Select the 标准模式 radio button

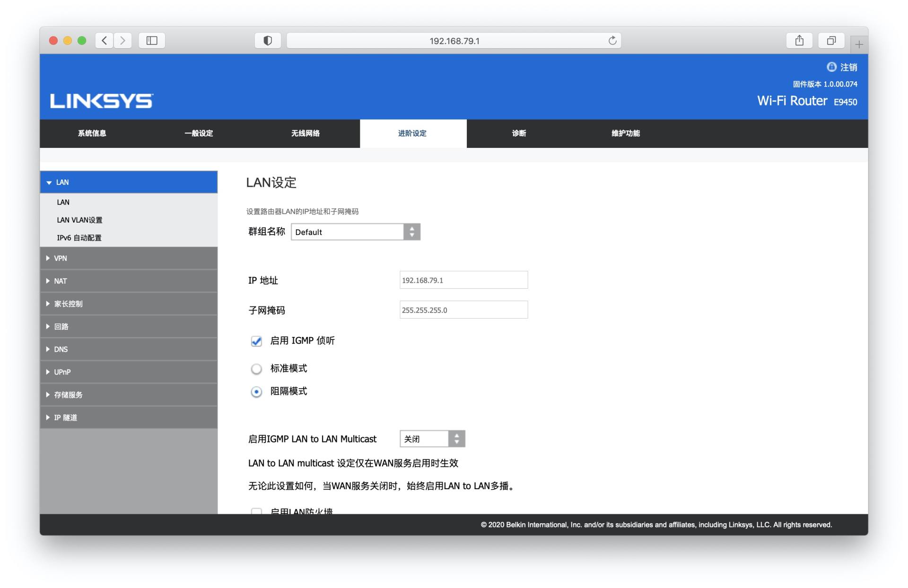click(x=257, y=369)
